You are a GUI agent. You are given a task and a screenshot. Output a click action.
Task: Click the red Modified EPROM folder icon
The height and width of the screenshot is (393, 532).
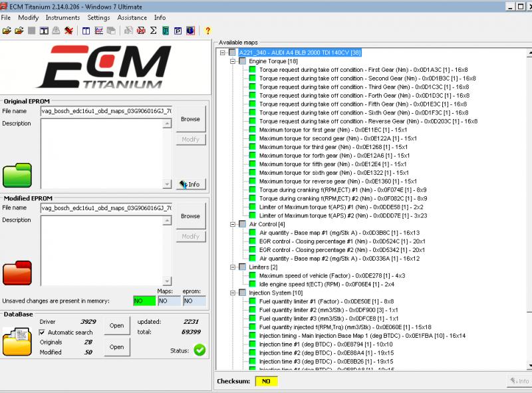17,273
